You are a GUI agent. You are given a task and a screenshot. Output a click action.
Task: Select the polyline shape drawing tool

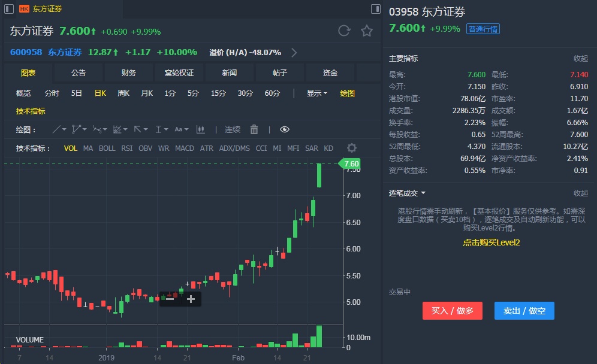pyautogui.click(x=76, y=130)
